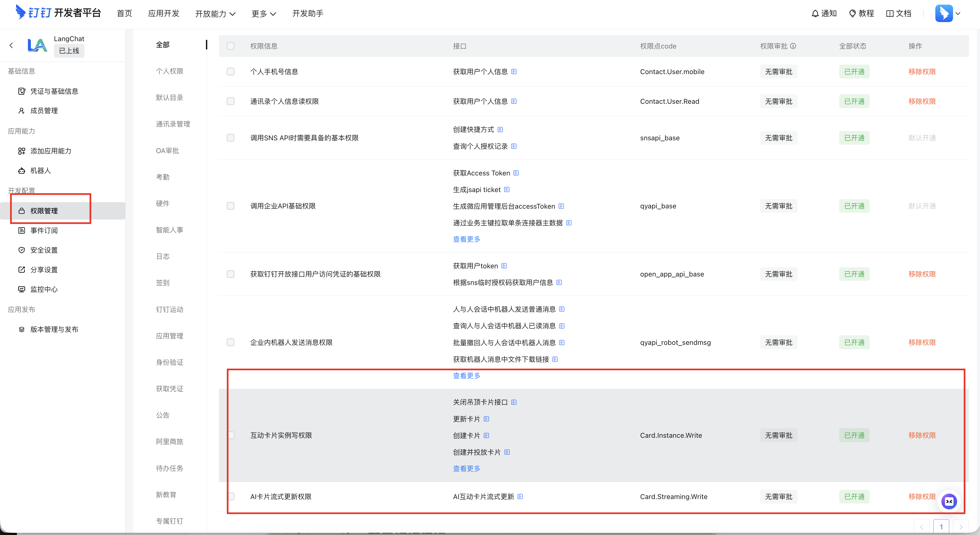
Task: Check the 企业内机器人发送消息权限 checkbox
Action: pos(230,342)
